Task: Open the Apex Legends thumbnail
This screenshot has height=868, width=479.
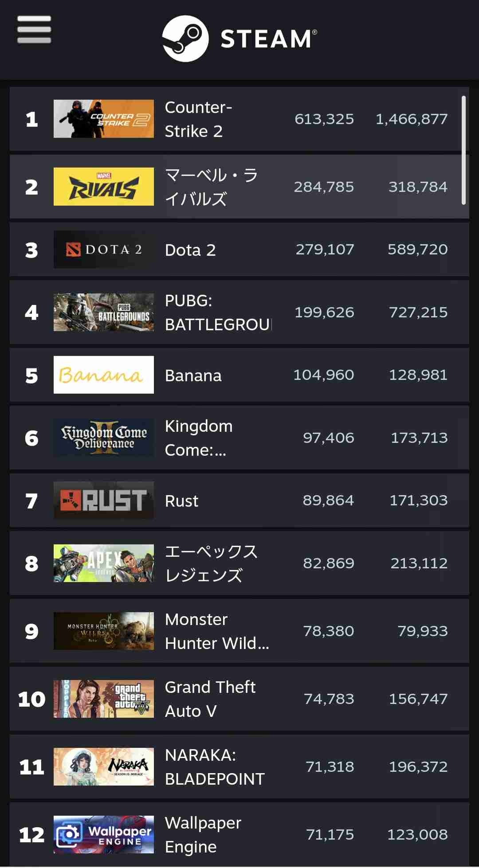Action: 104,563
